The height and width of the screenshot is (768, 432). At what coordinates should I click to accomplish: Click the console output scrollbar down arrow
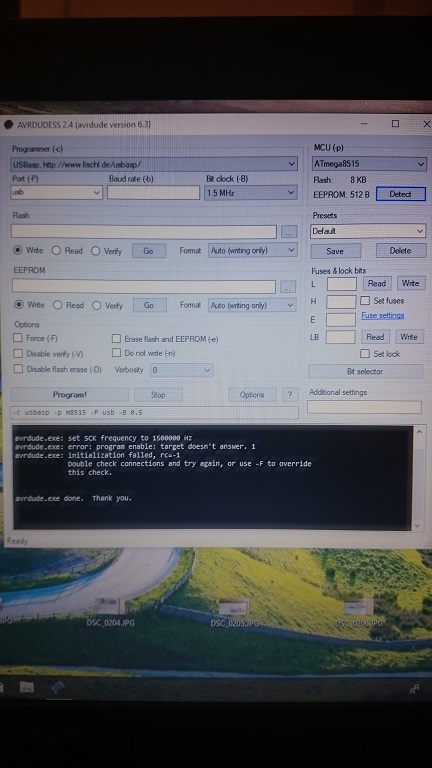[x=418, y=525]
